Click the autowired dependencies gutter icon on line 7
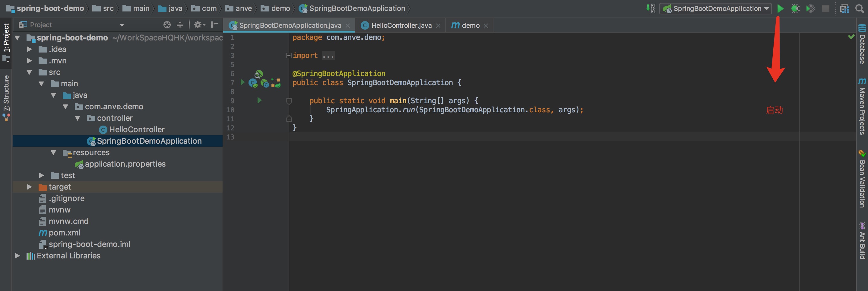Viewport: 868px width, 291px height. pyautogui.click(x=276, y=83)
